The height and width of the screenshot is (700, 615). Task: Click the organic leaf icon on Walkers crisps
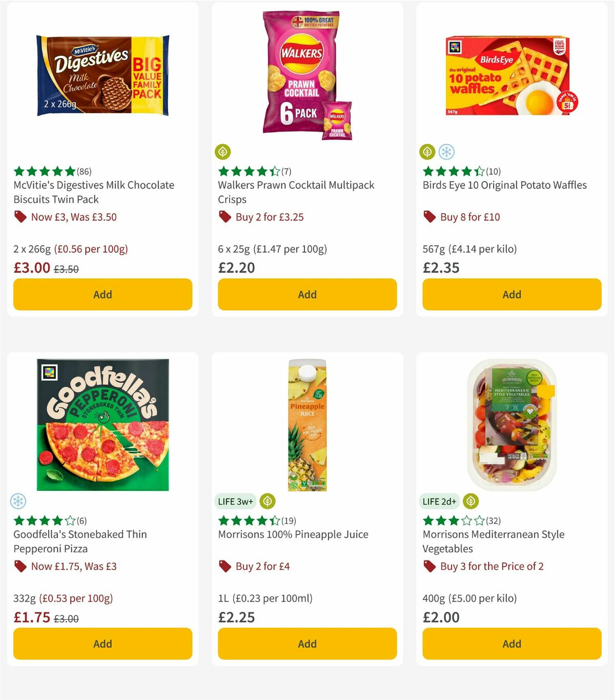tap(223, 152)
